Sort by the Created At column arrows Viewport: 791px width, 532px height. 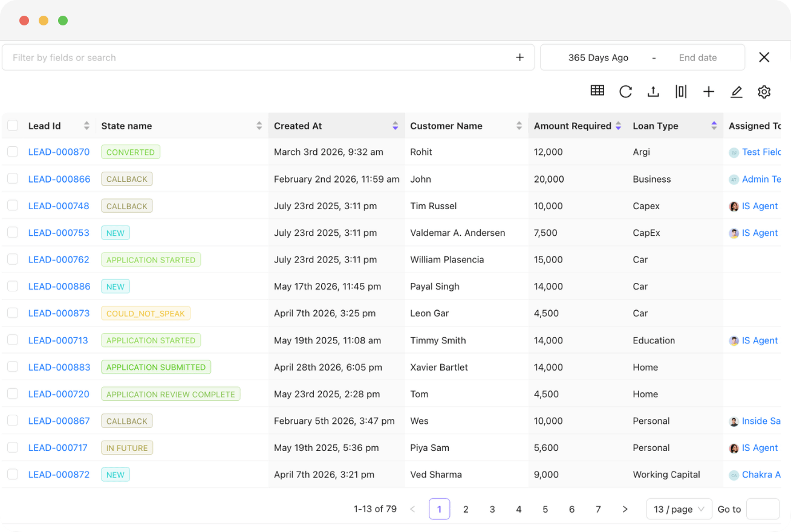point(395,126)
